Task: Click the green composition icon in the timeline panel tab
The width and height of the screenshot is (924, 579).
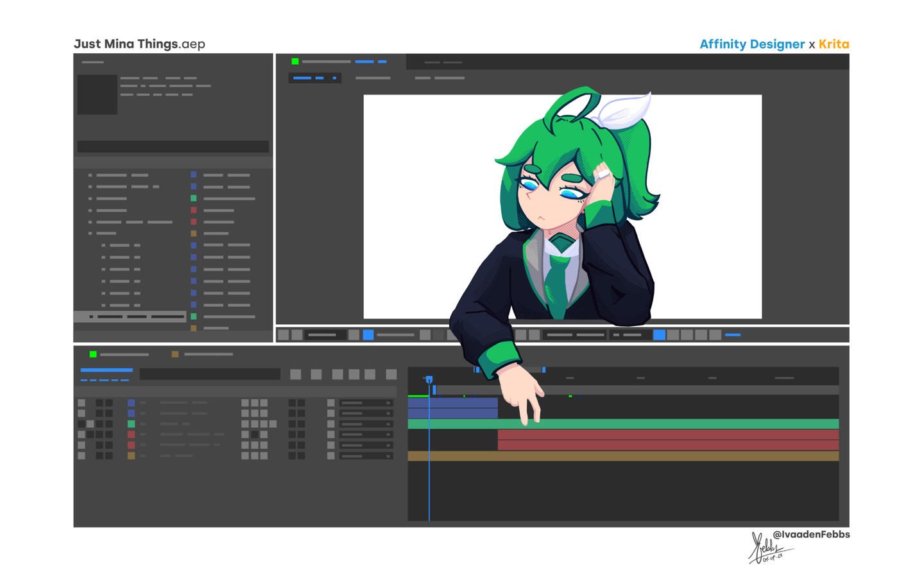Action: coord(93,354)
